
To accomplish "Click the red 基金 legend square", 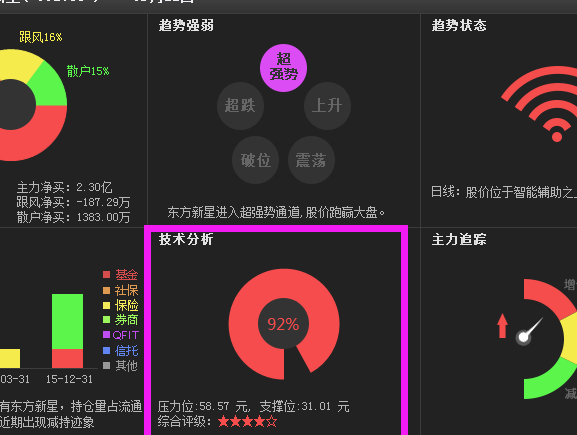I will [x=107, y=275].
